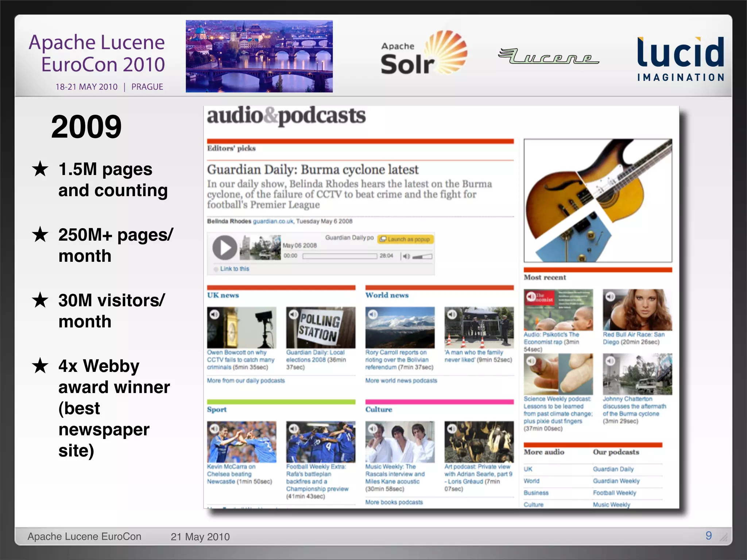Image resolution: width=747 pixels, height=560 pixels.
Task: Click the Launch as popup button
Action: tap(406, 239)
